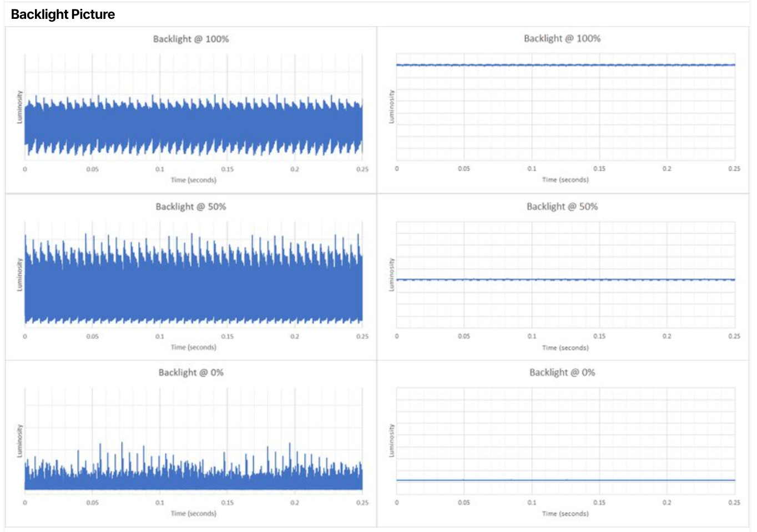Open the dense waveform plot for Backlight @ 50%
This screenshot has width=757, height=532.
[194, 274]
